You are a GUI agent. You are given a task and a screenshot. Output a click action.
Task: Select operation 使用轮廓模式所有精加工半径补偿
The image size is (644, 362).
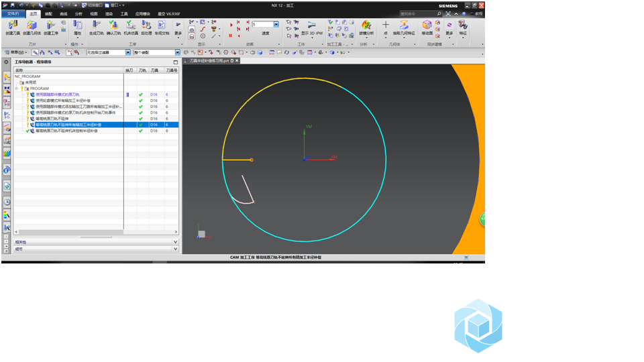tap(62, 101)
